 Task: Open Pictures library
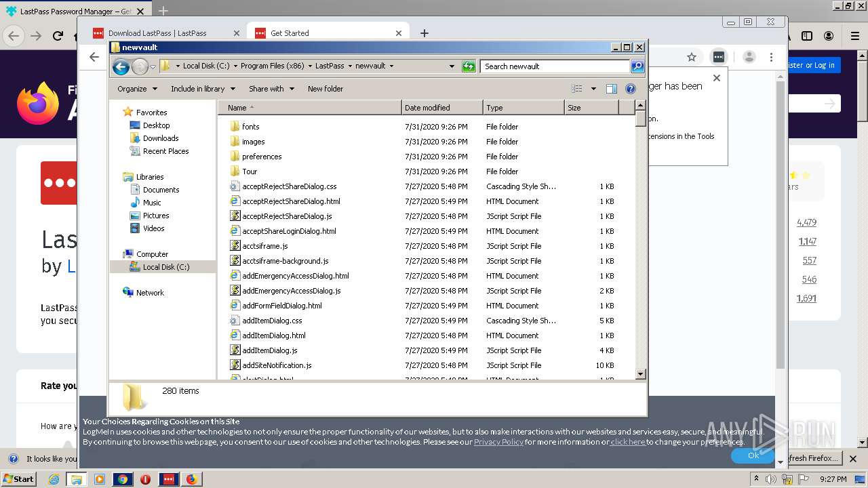click(156, 216)
